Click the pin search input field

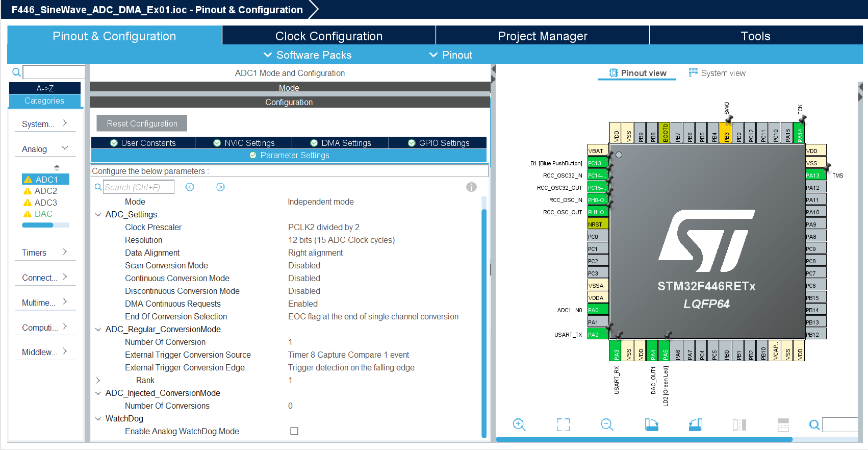pos(840,424)
